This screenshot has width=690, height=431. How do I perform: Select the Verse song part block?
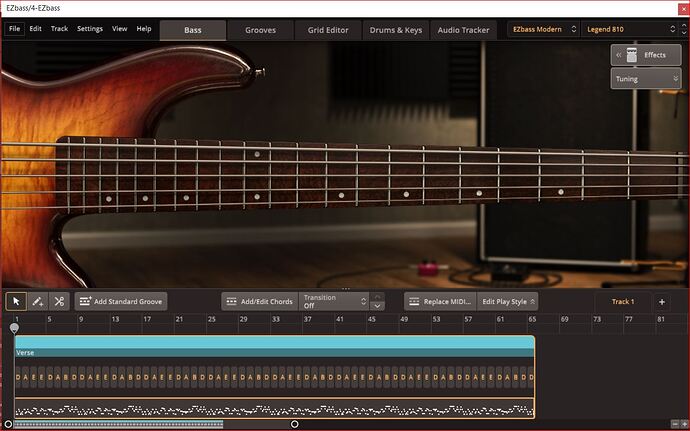tap(275, 346)
